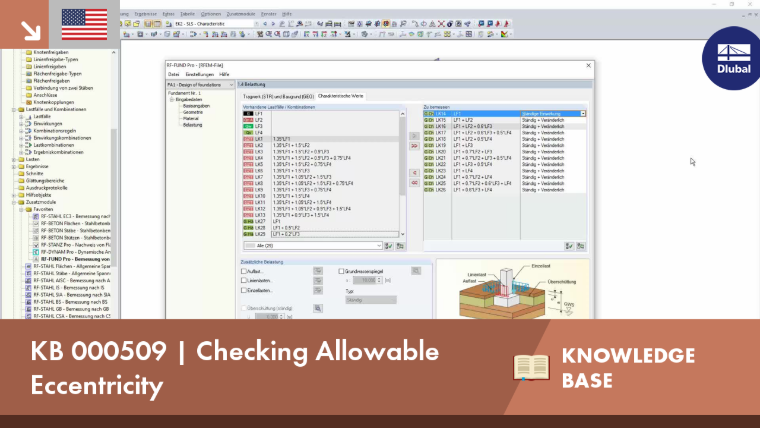Click the remove-all double left arrow button
This screenshot has width=760, height=428.
[414, 183]
